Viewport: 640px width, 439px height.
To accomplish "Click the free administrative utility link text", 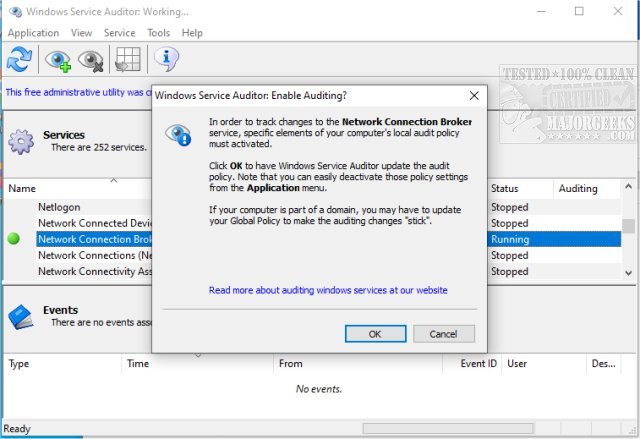I will coord(78,92).
